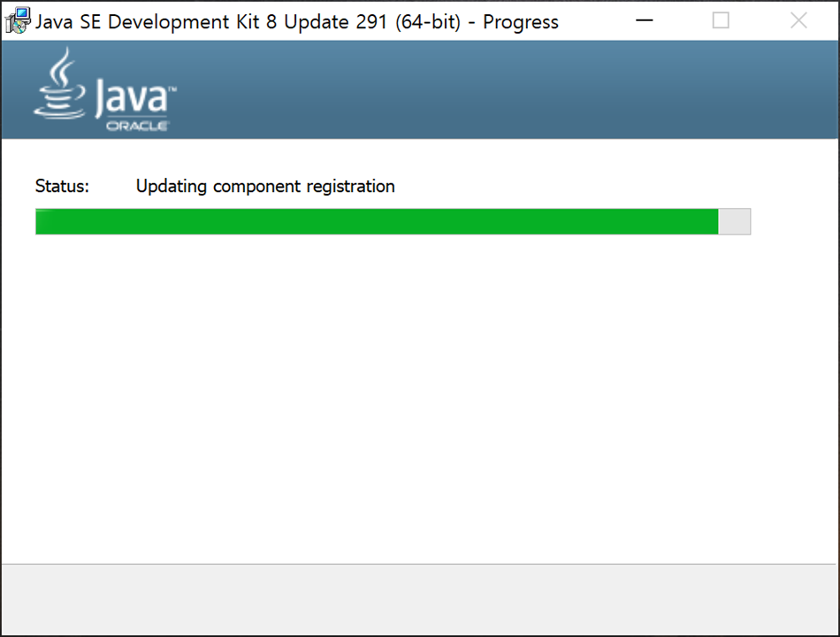
Task: Click the Java coffee cup logo
Action: tap(59, 83)
